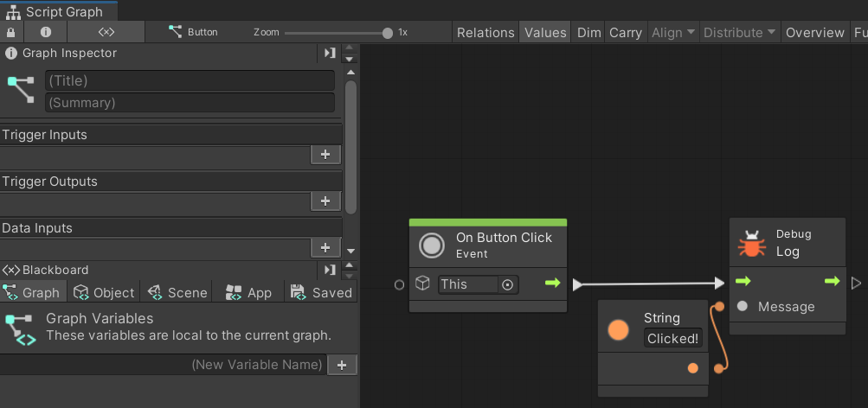
Task: Toggle the Relations display option
Action: tap(485, 32)
